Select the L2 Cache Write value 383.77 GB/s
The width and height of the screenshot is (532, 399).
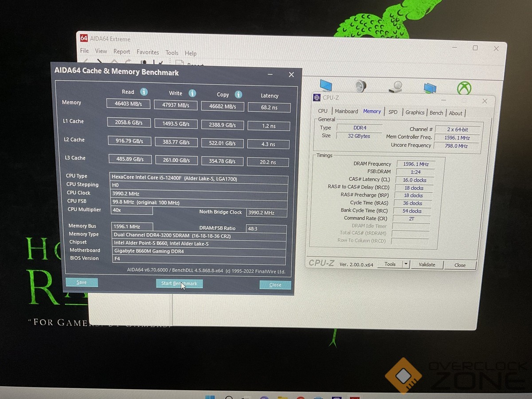[176, 142]
